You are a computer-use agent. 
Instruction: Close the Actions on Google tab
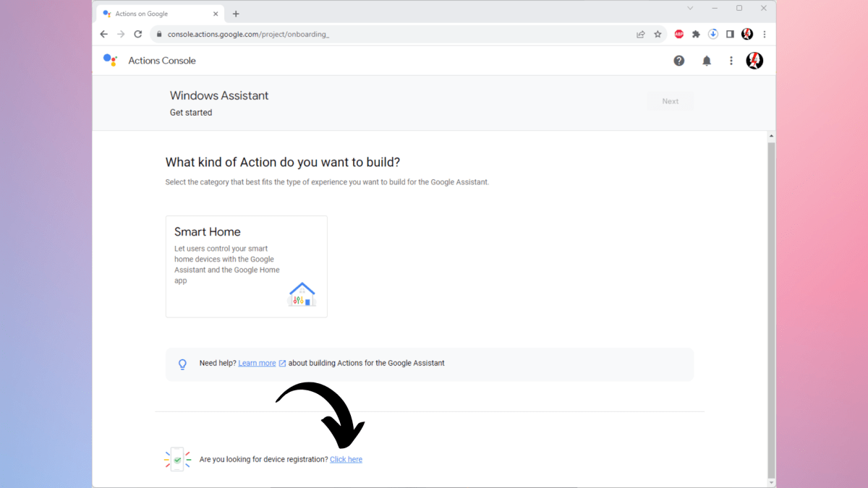(x=216, y=14)
